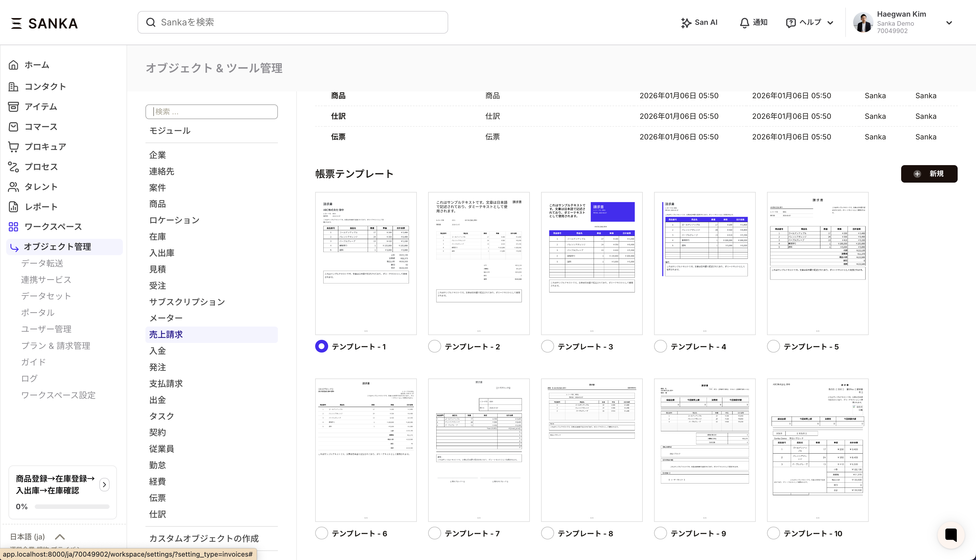
Task: Open the 仕訳 item in the module list
Action: (x=157, y=514)
